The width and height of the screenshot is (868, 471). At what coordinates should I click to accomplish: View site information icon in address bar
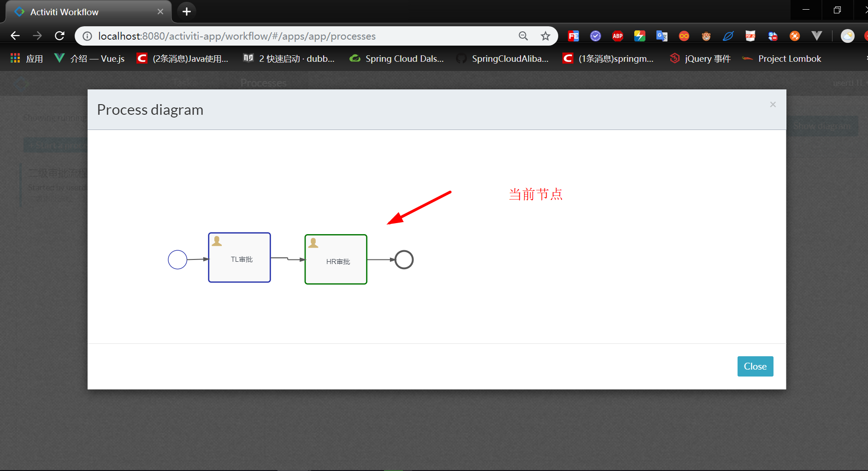coord(87,36)
